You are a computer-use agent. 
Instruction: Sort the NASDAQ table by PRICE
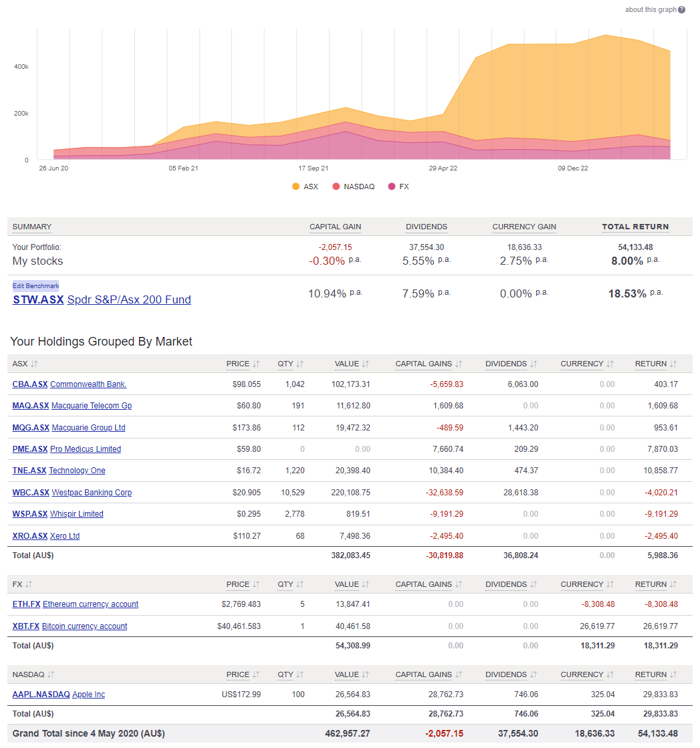[x=255, y=674]
